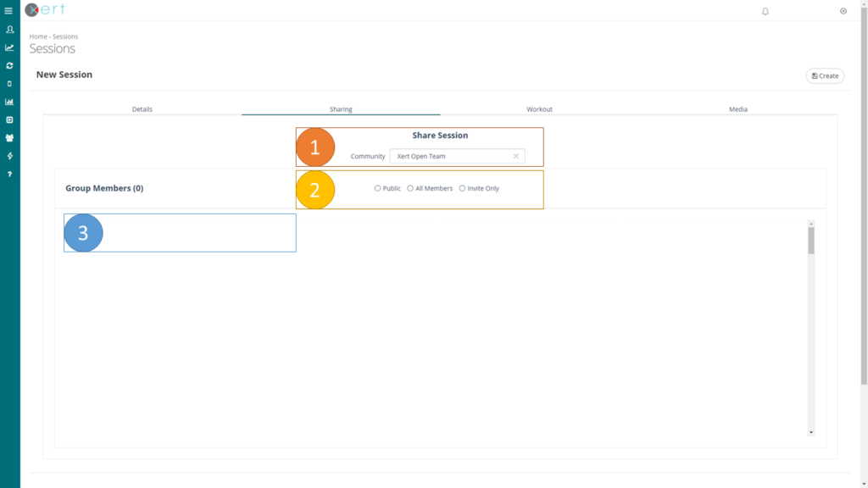Open the line chart progress icon
This screenshot has height=488, width=868.
click(9, 47)
